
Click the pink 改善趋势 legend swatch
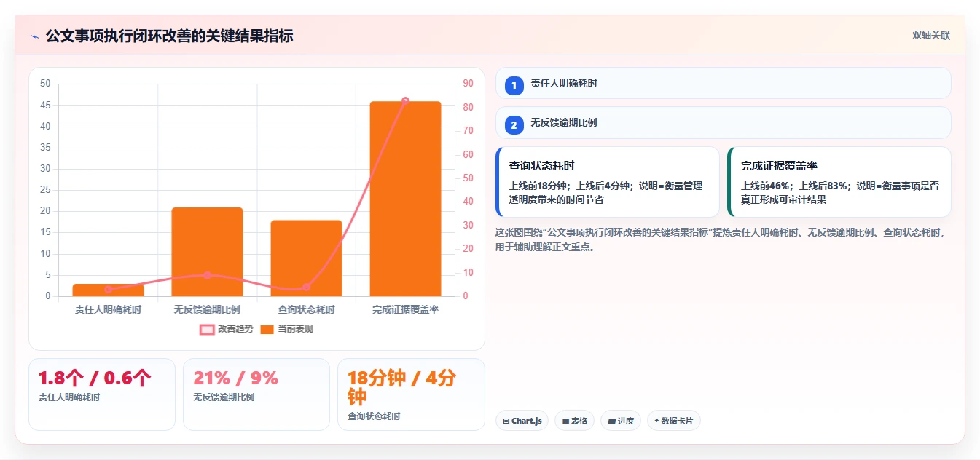point(207,329)
